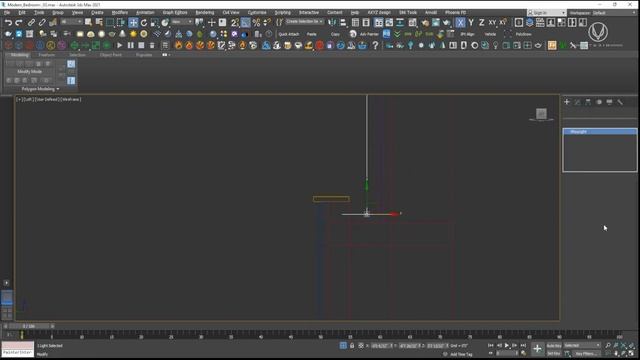Click Go to Start playback button
The width and height of the screenshot is (640, 360).
491,346
